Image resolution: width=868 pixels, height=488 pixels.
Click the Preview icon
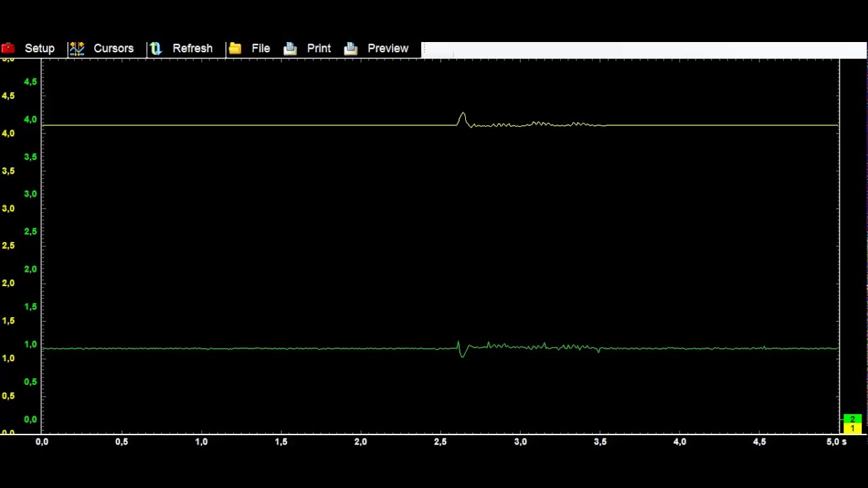click(351, 48)
